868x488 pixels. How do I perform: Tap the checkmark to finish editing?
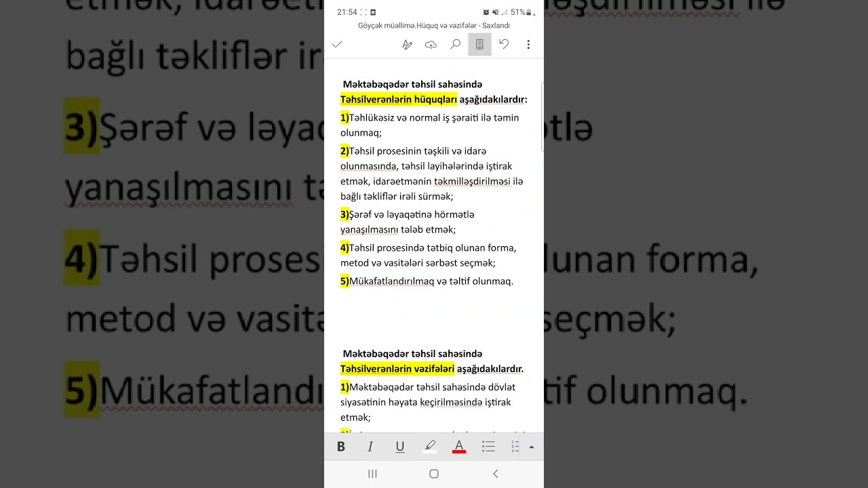coord(337,45)
